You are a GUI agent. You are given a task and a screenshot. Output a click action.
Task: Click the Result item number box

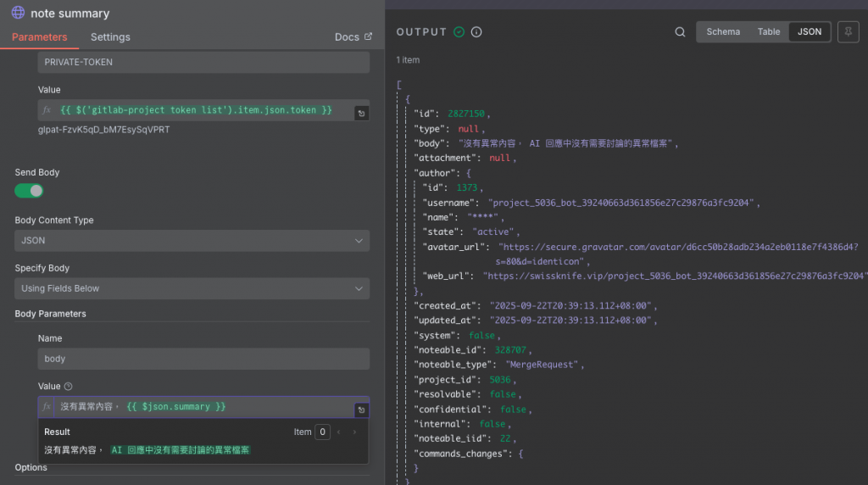point(322,432)
